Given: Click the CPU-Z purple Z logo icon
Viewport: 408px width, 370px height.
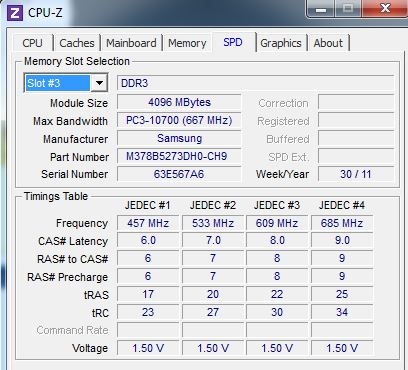Looking at the screenshot, I should pyautogui.click(x=15, y=13).
